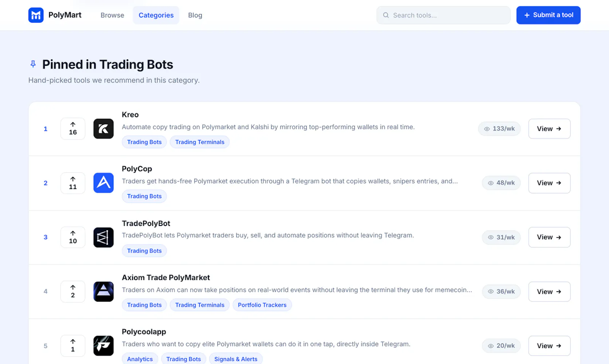
Task: Click PolyCop's Trading Bots tag
Action: point(144,196)
